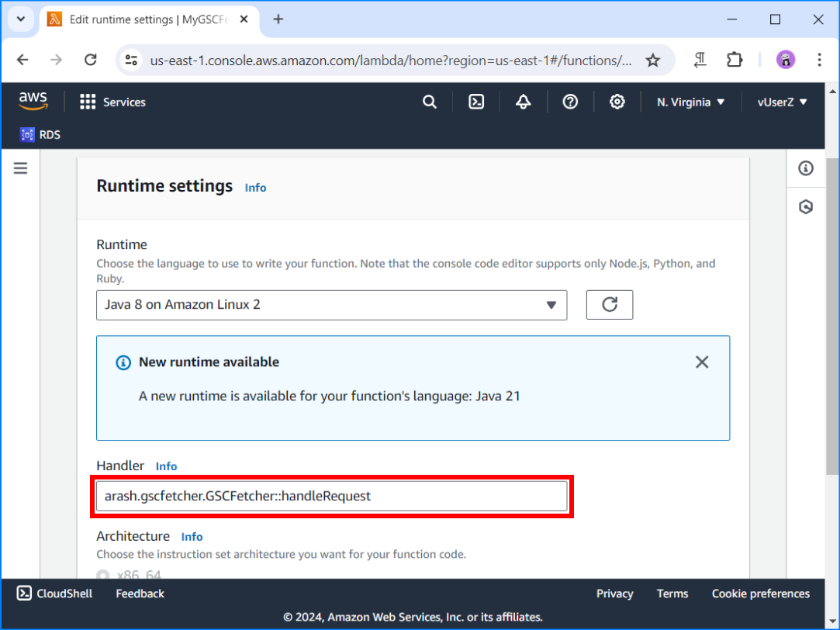Viewport: 840px width, 630px height.
Task: Open the Info side panel icon
Action: click(x=805, y=168)
